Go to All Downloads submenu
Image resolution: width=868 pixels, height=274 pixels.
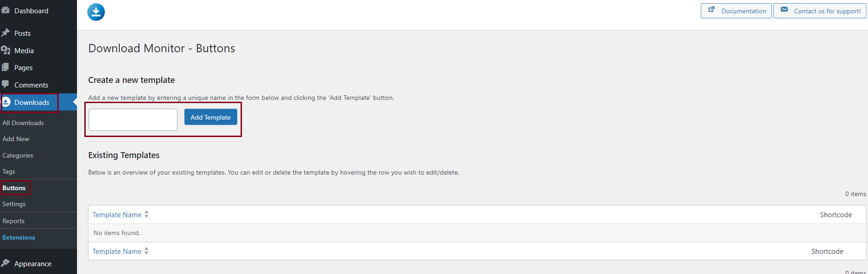[x=23, y=123]
